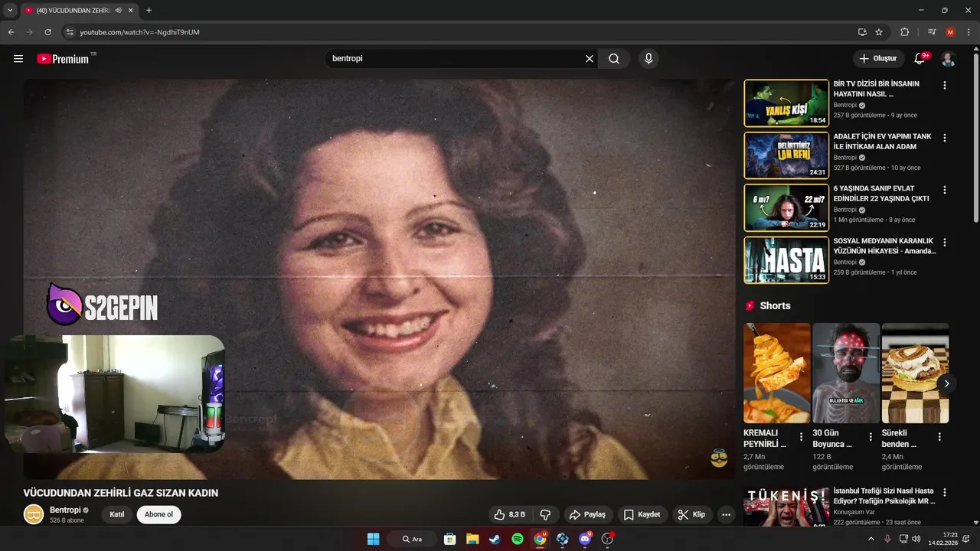980x551 pixels.
Task: Select the VÜCUDUNDAN ZEHİRL browser tab
Action: (x=73, y=11)
